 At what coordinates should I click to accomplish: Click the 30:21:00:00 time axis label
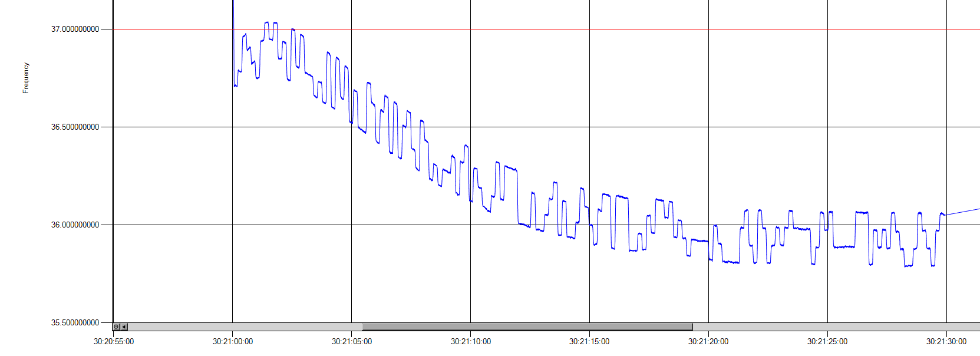pos(233,341)
